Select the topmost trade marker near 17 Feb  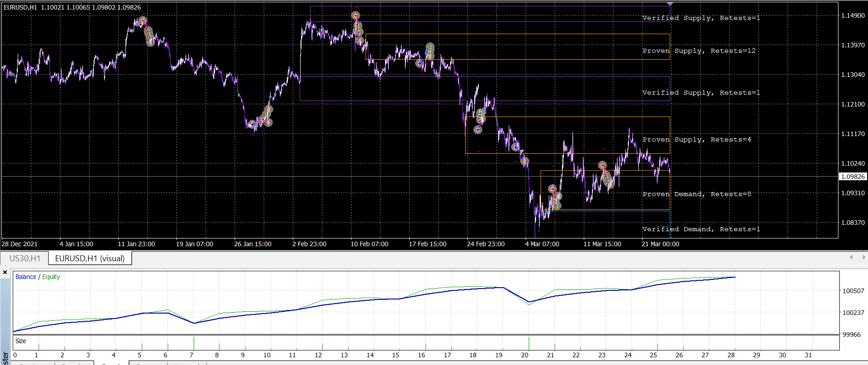pos(430,47)
